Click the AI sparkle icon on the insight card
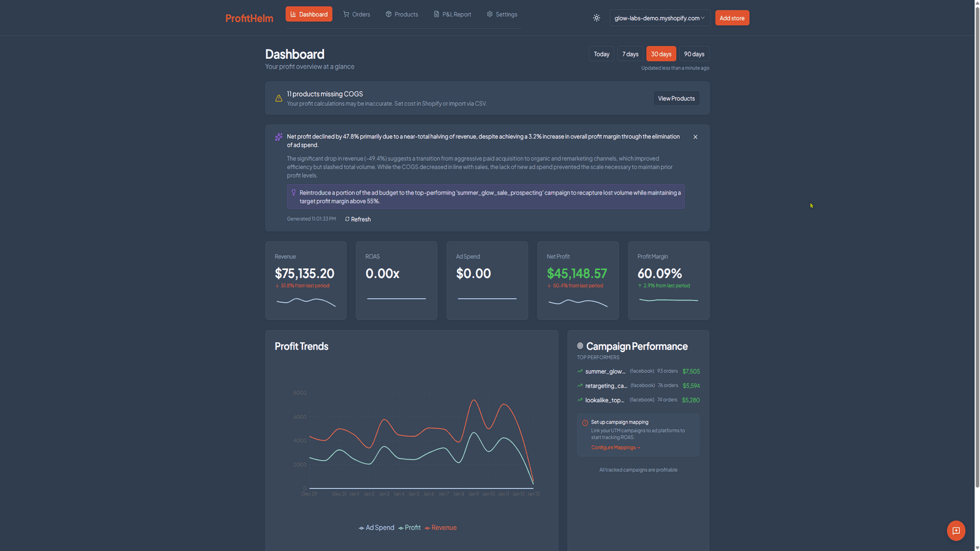 pos(279,137)
